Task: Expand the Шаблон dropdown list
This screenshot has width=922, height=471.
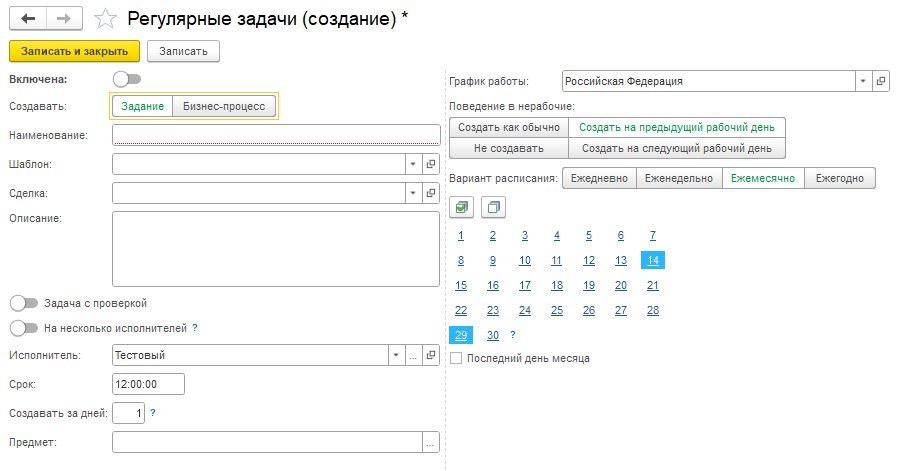Action: [x=413, y=164]
